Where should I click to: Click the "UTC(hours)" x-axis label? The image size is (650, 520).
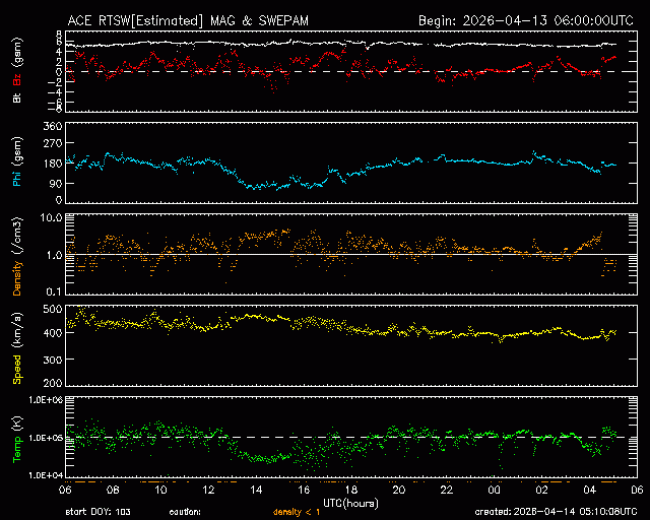351,503
